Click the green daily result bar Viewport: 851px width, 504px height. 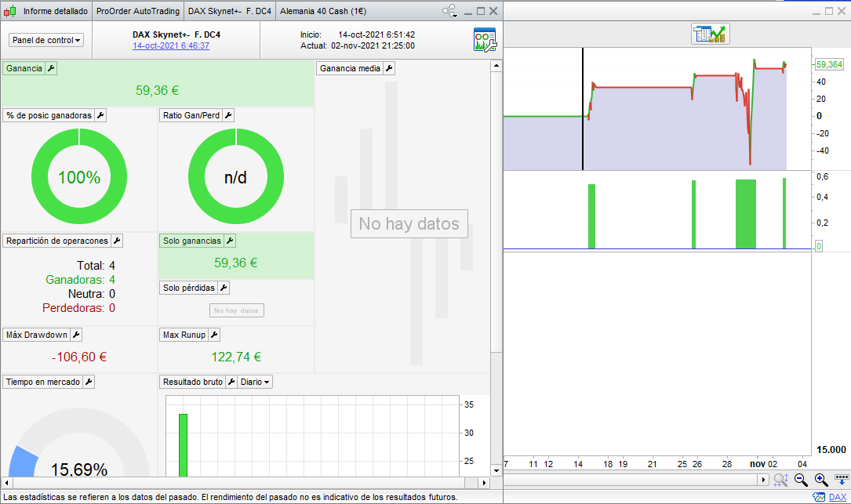[183, 445]
